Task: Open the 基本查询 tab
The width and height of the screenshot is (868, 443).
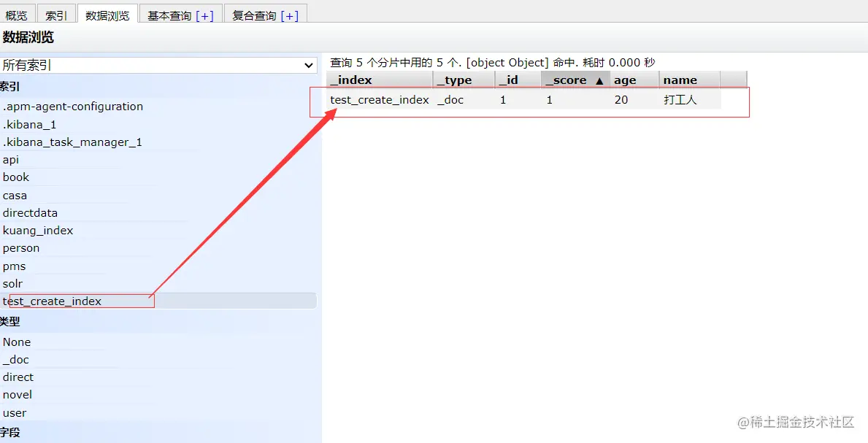Action: [169, 15]
